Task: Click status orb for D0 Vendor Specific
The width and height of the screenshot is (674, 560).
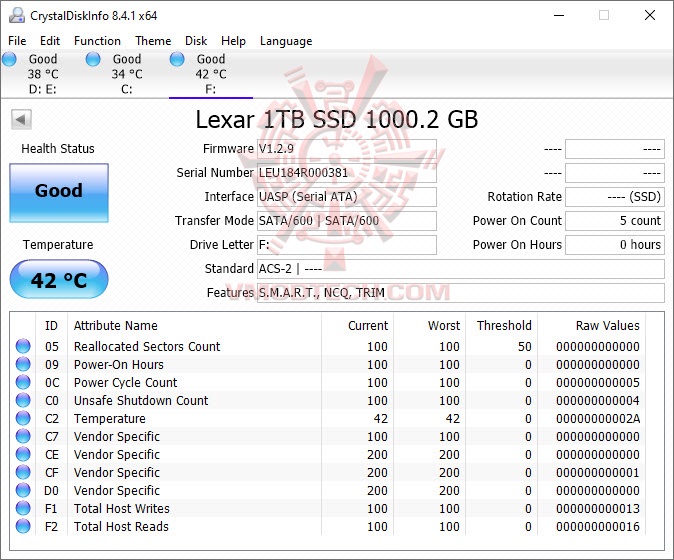Action: click(x=23, y=490)
